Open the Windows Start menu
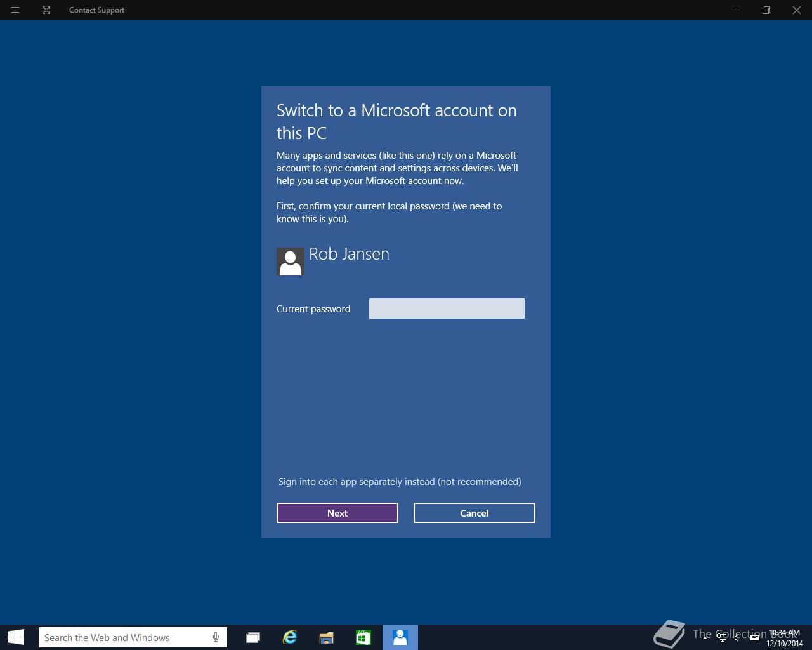 [x=16, y=637]
